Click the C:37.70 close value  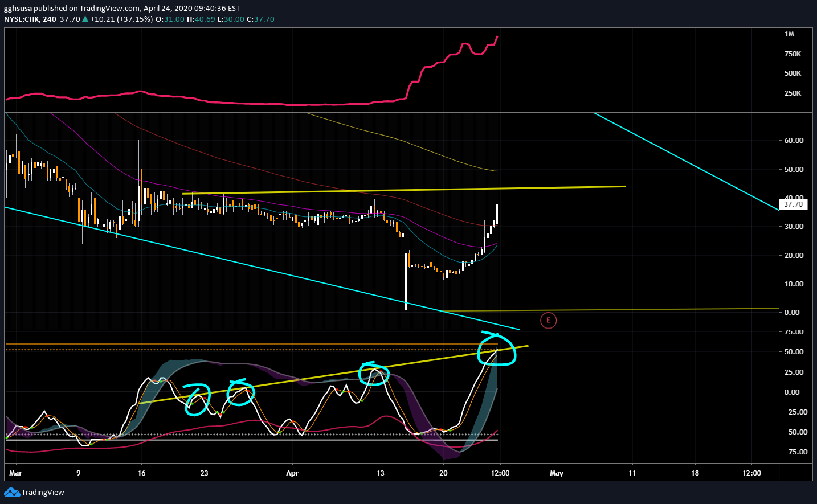pyautogui.click(x=260, y=19)
